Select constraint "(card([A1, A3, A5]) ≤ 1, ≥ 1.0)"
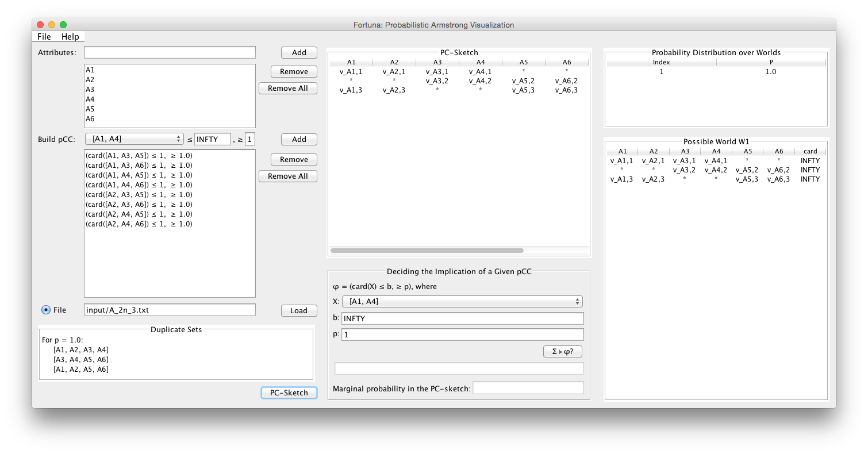 click(x=170, y=155)
